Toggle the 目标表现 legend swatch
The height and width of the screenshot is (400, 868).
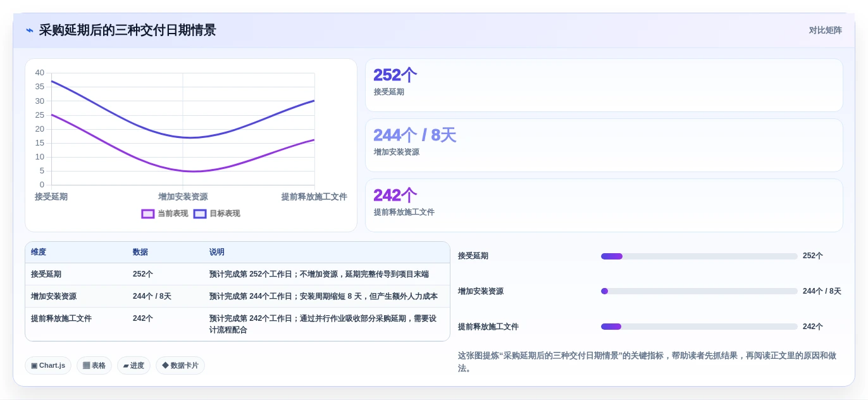(200, 214)
